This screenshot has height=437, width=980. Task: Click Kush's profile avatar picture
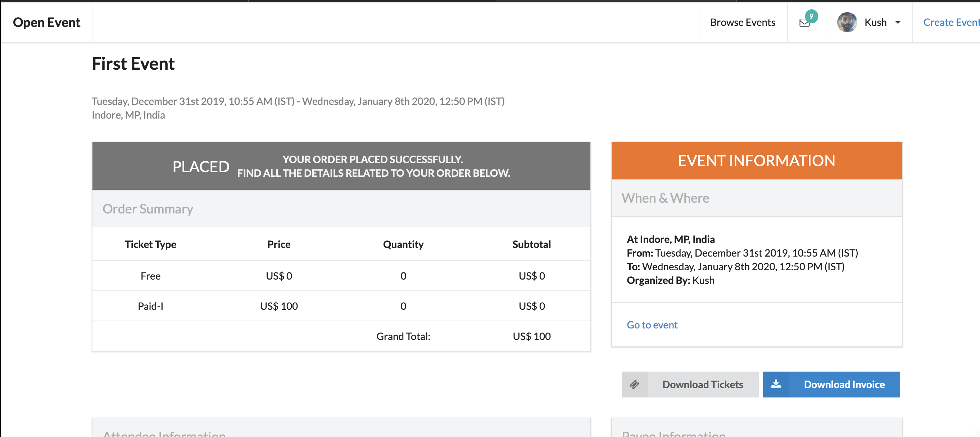point(847,22)
